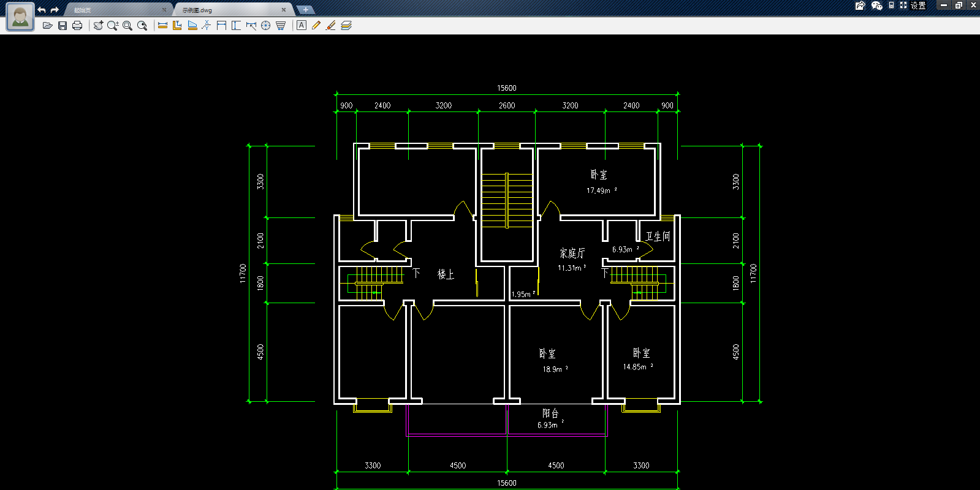Open the 设置 settings menu
This screenshot has width=980, height=490.
[x=918, y=6]
